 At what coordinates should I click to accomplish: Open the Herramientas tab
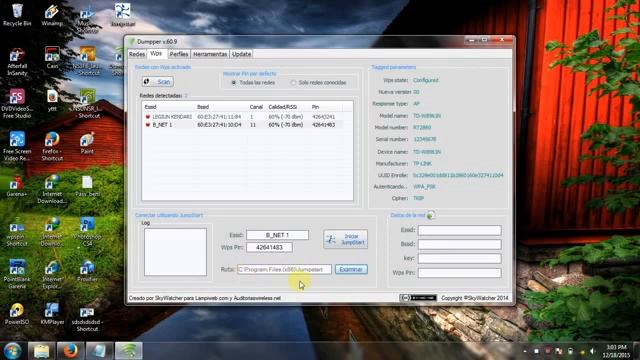pyautogui.click(x=210, y=54)
